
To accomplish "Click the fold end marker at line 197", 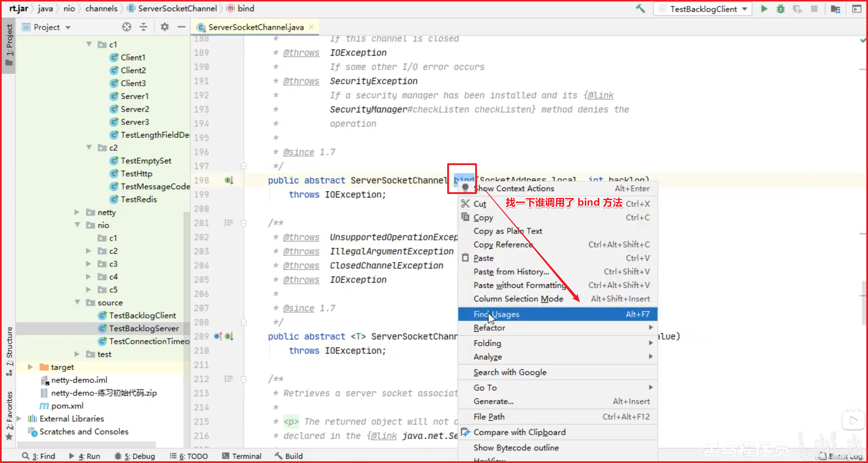I will 244,166.
